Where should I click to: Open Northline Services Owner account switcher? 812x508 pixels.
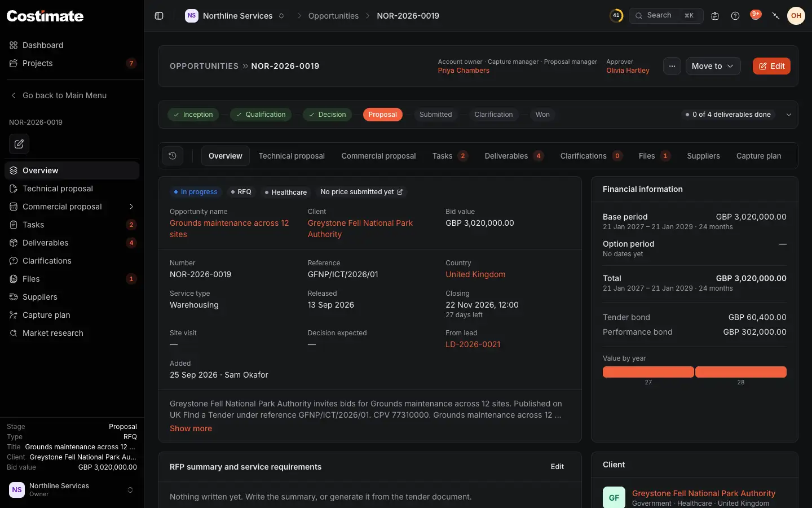[72, 490]
